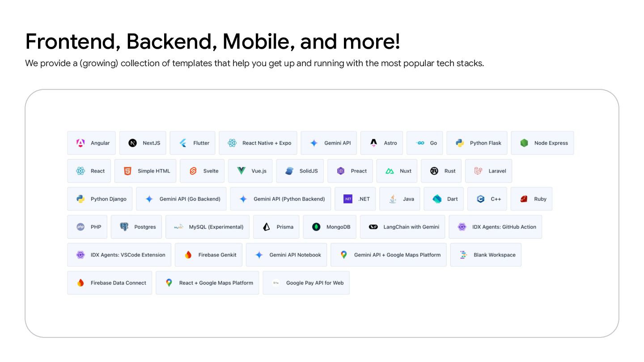Click the Ruby gem icon
Screen dimensions: 644x362
click(524, 199)
